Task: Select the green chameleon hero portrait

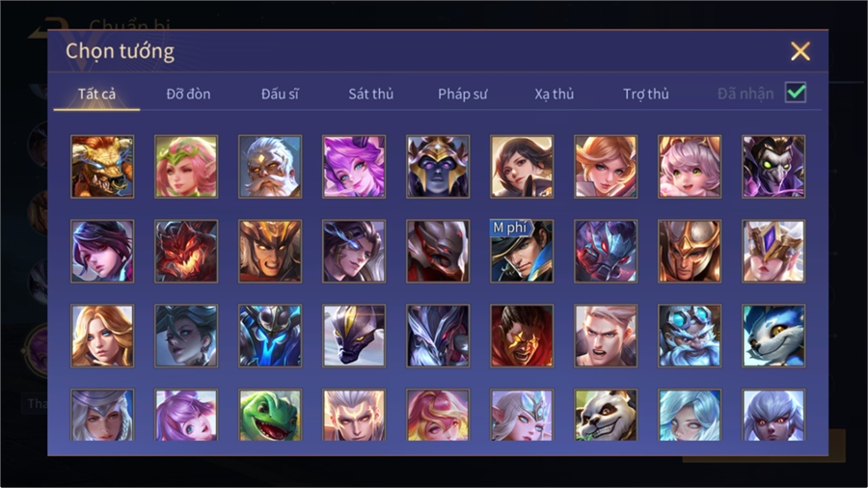Action: tap(270, 415)
